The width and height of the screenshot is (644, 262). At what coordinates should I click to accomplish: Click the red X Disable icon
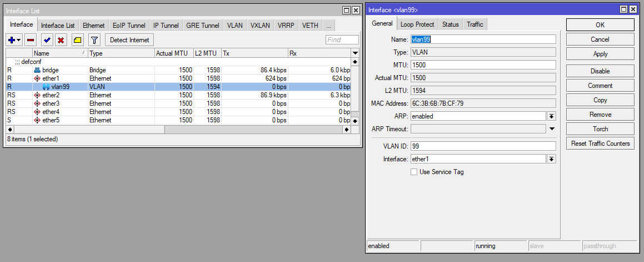pyautogui.click(x=61, y=40)
